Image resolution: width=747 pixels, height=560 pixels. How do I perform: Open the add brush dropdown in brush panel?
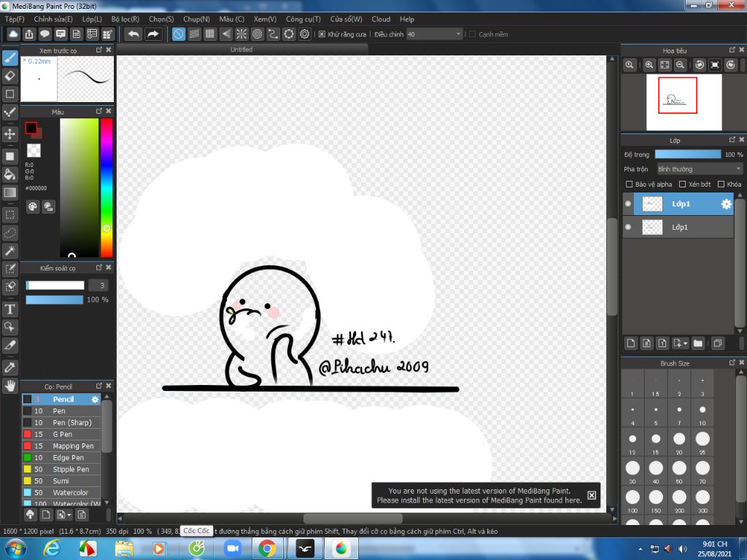coord(63,515)
